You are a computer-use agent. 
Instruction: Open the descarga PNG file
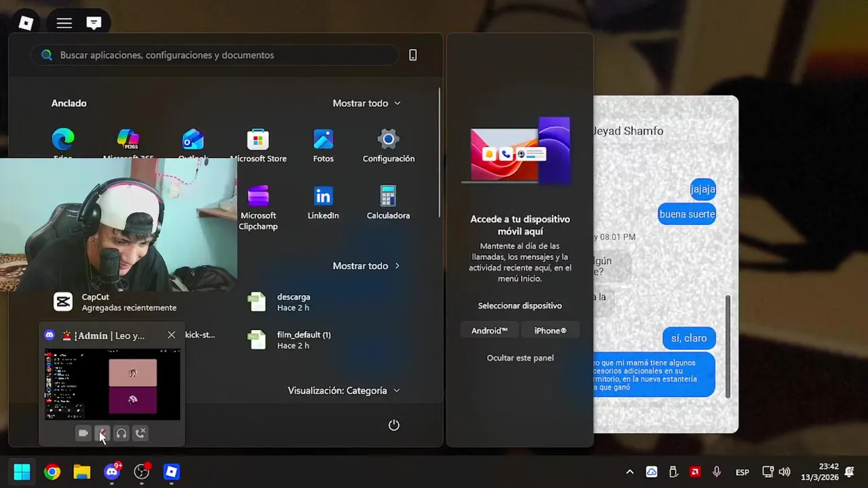(279, 302)
